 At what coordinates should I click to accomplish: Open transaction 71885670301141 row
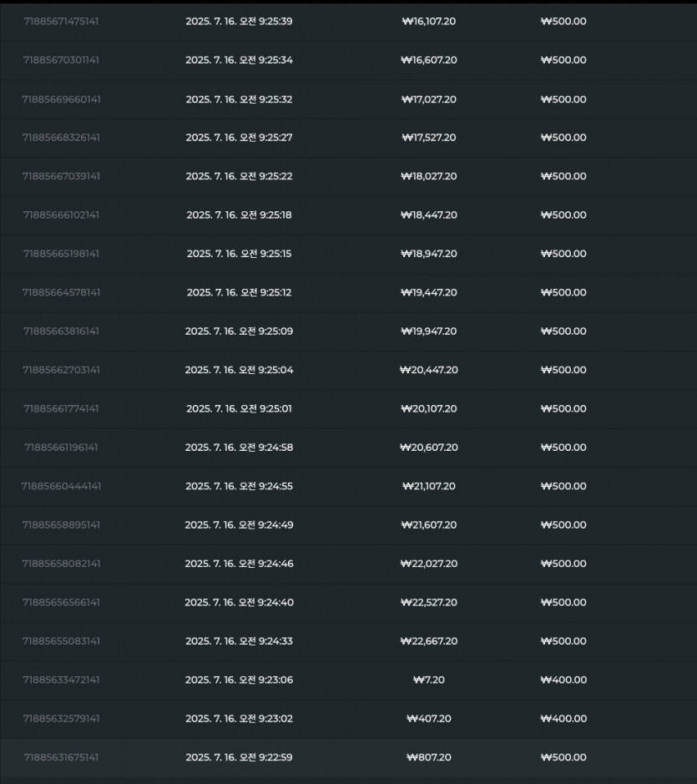click(349, 60)
